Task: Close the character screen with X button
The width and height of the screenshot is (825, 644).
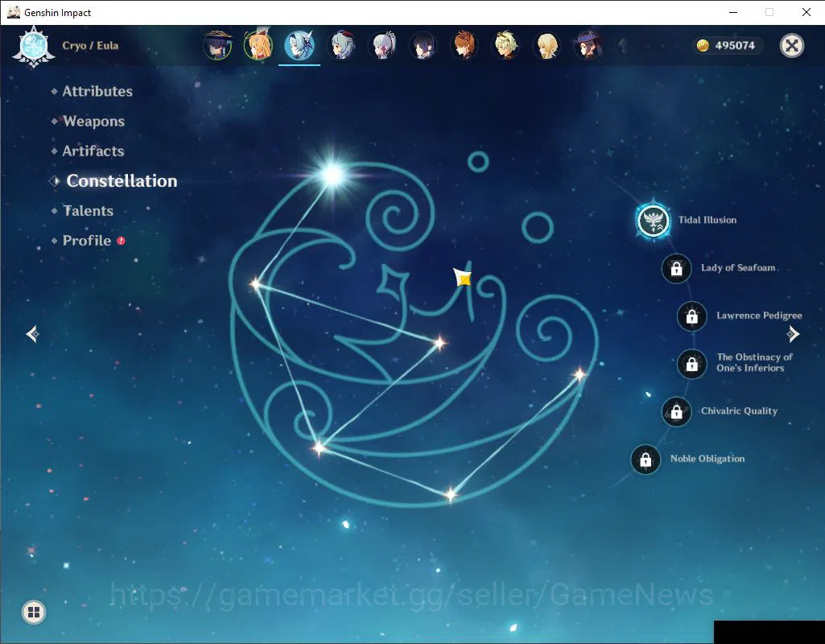Action: click(x=792, y=46)
